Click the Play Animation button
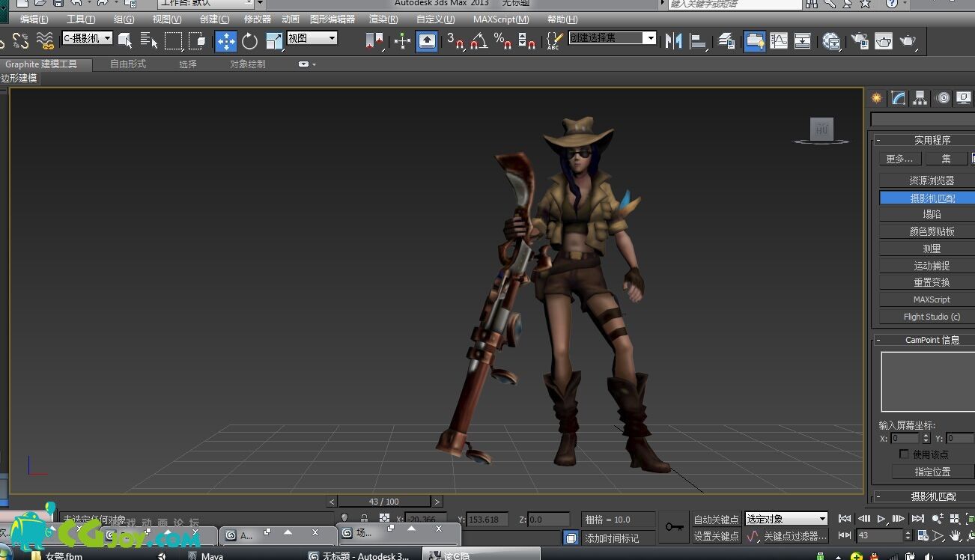The height and width of the screenshot is (560, 975). pos(881,519)
